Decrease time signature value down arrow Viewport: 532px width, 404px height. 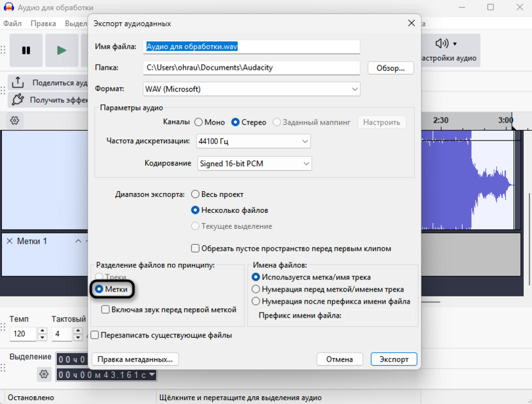tap(78, 337)
